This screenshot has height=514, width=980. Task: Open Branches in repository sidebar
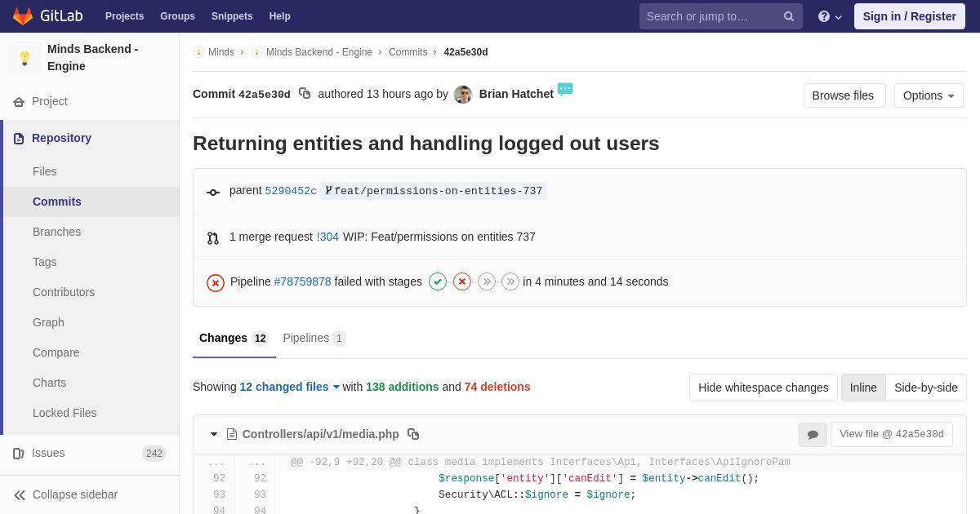[56, 232]
